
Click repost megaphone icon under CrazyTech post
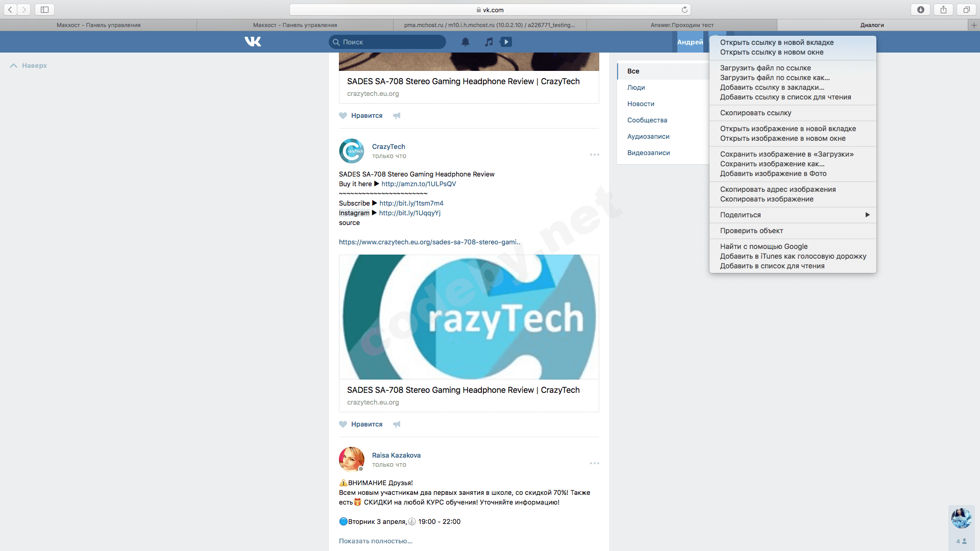(x=397, y=424)
